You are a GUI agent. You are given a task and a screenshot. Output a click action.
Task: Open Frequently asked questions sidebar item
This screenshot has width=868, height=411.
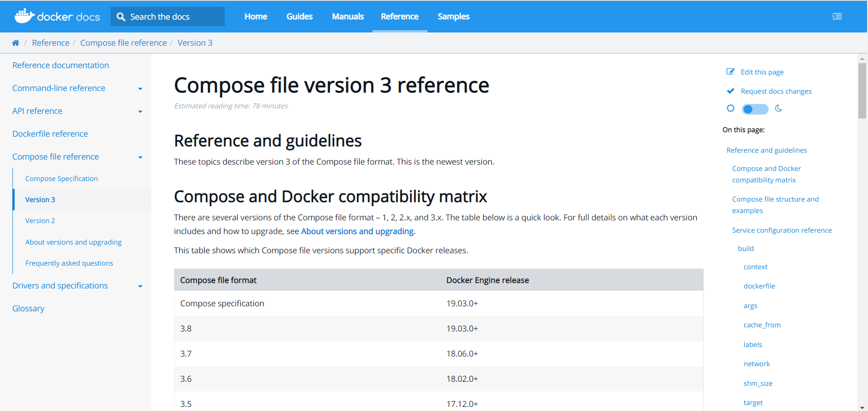(x=69, y=263)
